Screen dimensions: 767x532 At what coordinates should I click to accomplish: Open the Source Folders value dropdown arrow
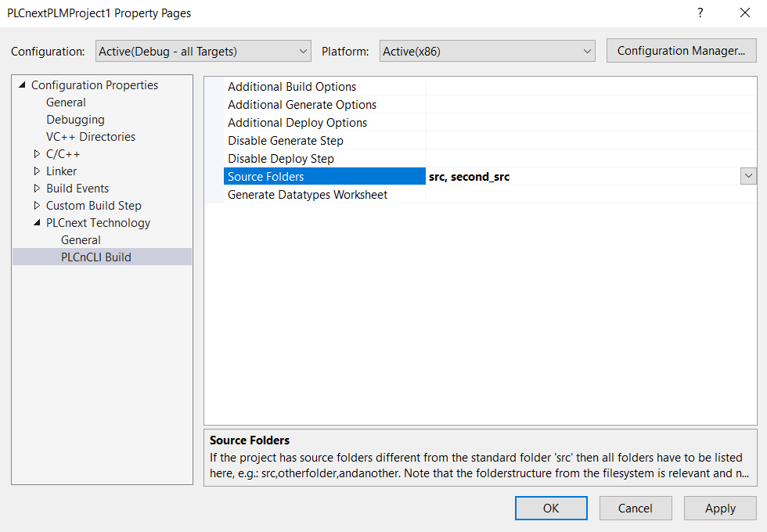click(x=748, y=177)
